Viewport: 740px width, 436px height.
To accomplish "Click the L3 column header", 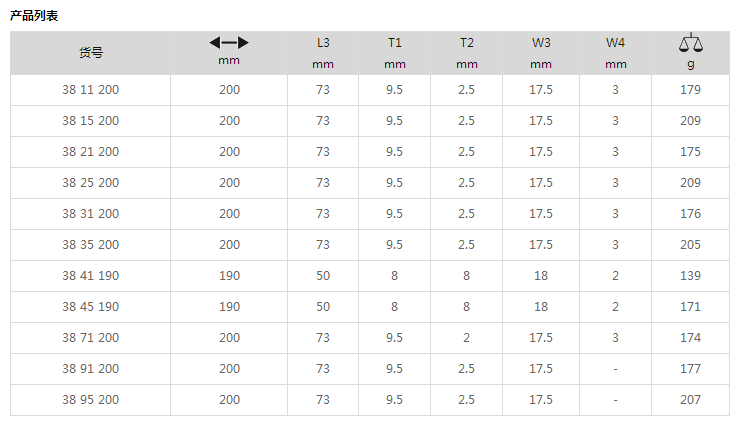I will [323, 43].
